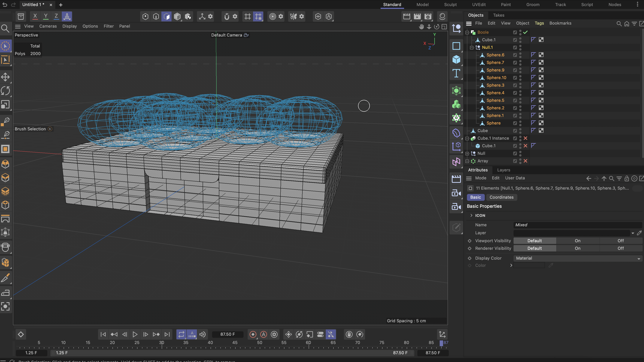Toggle viewport visibility dot of Sphere.6
This screenshot has width=644, height=362.
pos(520,54)
